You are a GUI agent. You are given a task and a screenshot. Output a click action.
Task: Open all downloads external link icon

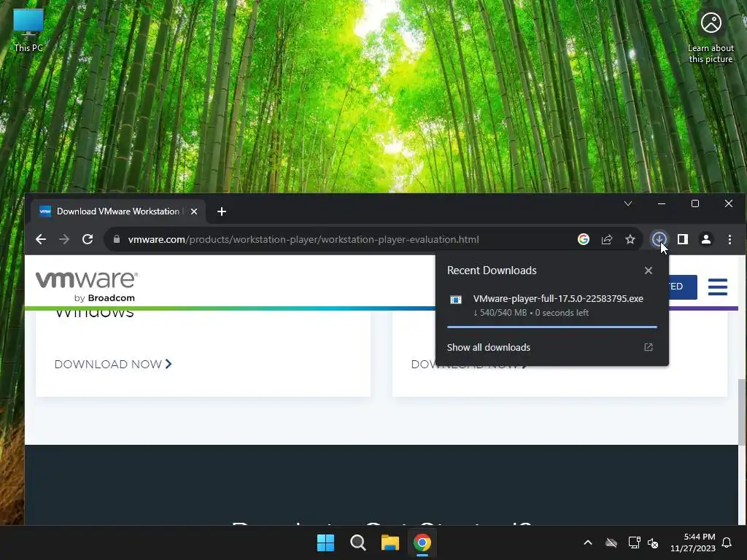pyautogui.click(x=649, y=347)
